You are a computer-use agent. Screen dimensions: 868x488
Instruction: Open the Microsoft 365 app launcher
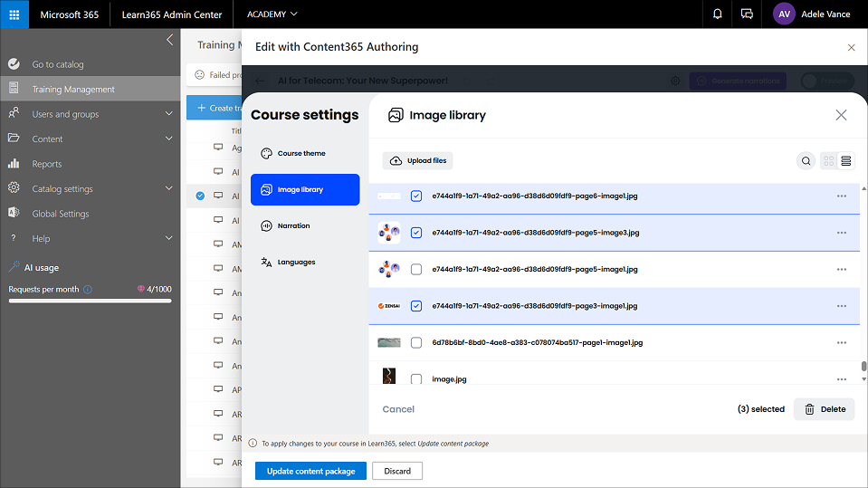pos(14,14)
